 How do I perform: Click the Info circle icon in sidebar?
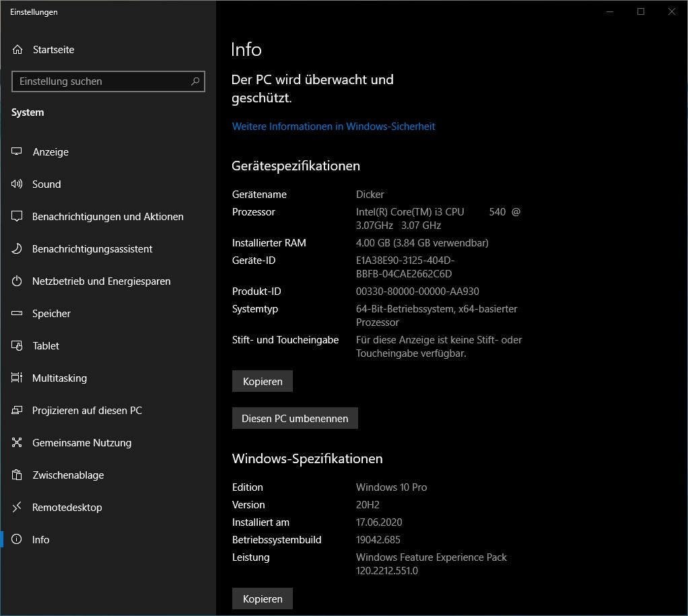(17, 539)
